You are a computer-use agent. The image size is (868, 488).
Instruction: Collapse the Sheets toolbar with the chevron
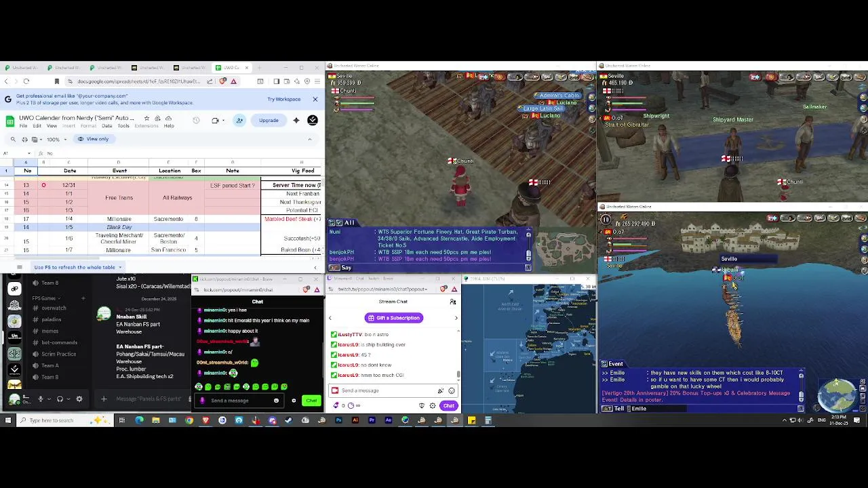click(x=310, y=139)
